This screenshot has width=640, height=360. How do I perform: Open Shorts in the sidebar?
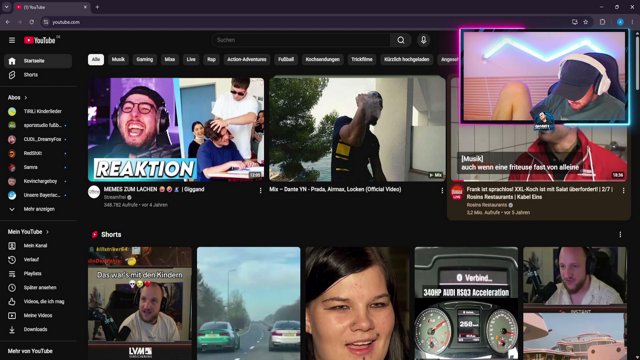tap(38, 75)
